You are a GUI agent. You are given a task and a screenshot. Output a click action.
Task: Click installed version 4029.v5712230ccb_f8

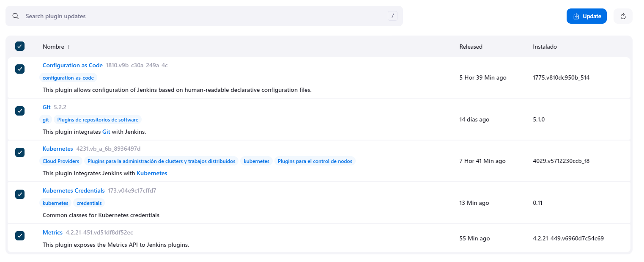pos(561,161)
